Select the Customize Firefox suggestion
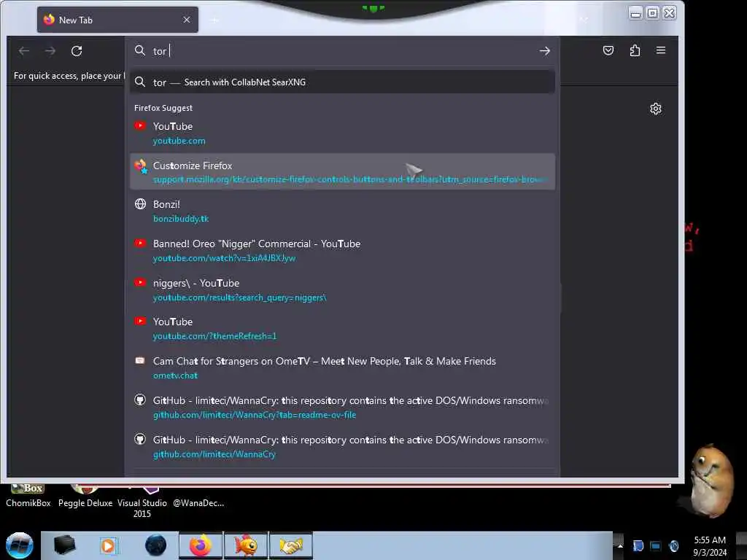The height and width of the screenshot is (560, 747). pos(342,171)
